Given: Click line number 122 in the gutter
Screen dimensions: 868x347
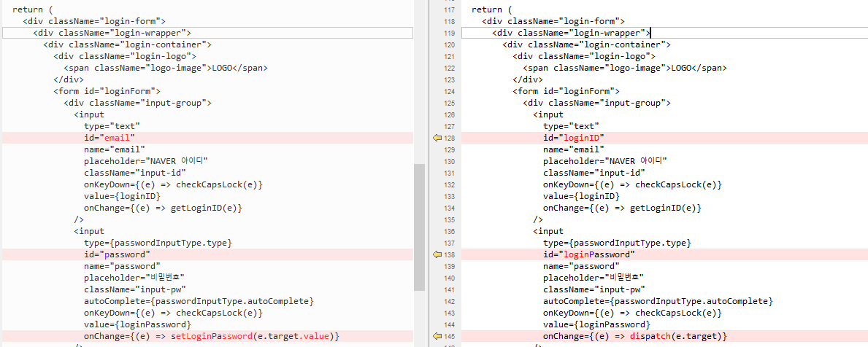Looking at the screenshot, I should (450, 68).
